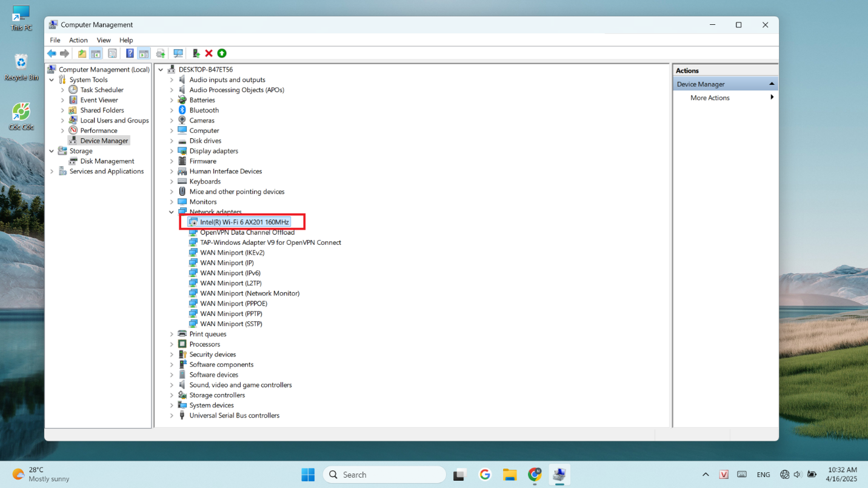Select Disk Management in the console tree
Image resolution: width=868 pixels, height=488 pixels.
pos(107,161)
